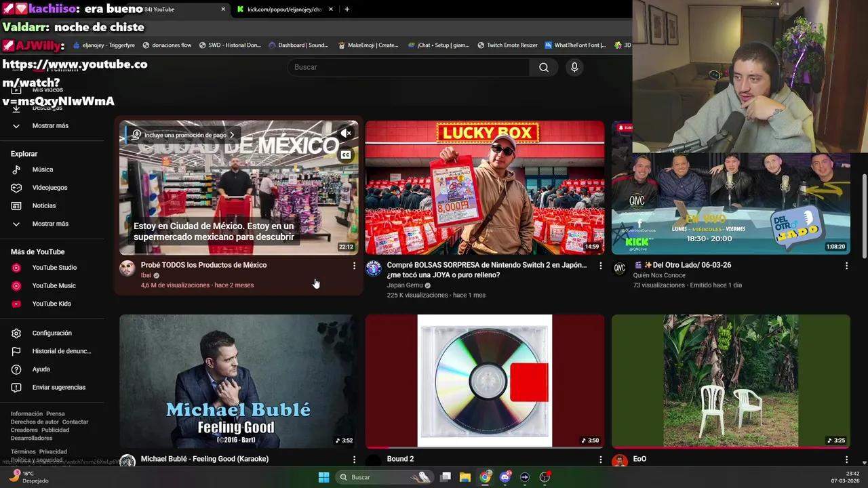Viewport: 868px width, 488px height.
Task: Open Japan Gemu channel link
Action: point(405,285)
